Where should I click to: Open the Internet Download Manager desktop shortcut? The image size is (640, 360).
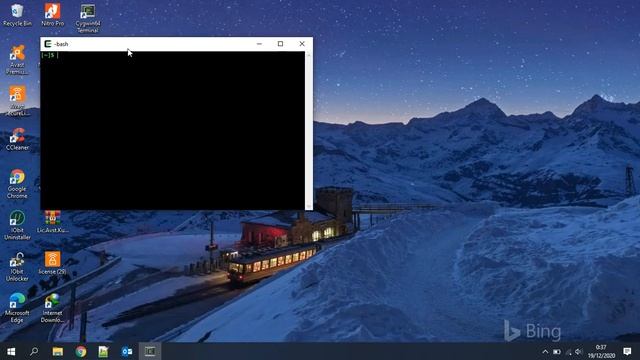pos(53,308)
